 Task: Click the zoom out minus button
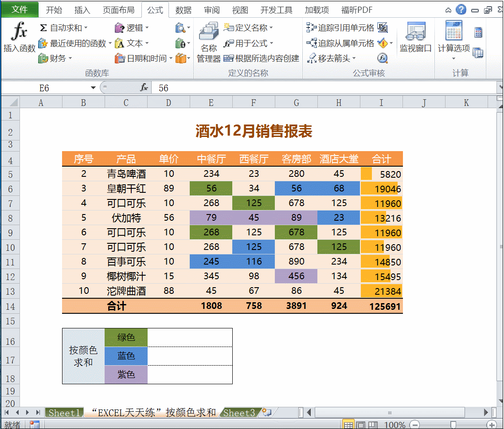(415, 425)
